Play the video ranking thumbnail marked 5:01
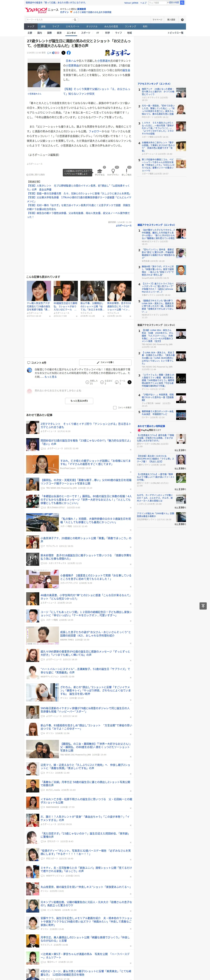 click(181, 379)
